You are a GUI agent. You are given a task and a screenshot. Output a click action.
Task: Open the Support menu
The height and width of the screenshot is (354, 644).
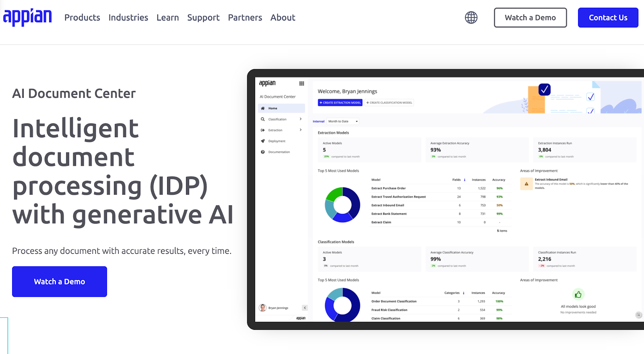[x=203, y=18]
